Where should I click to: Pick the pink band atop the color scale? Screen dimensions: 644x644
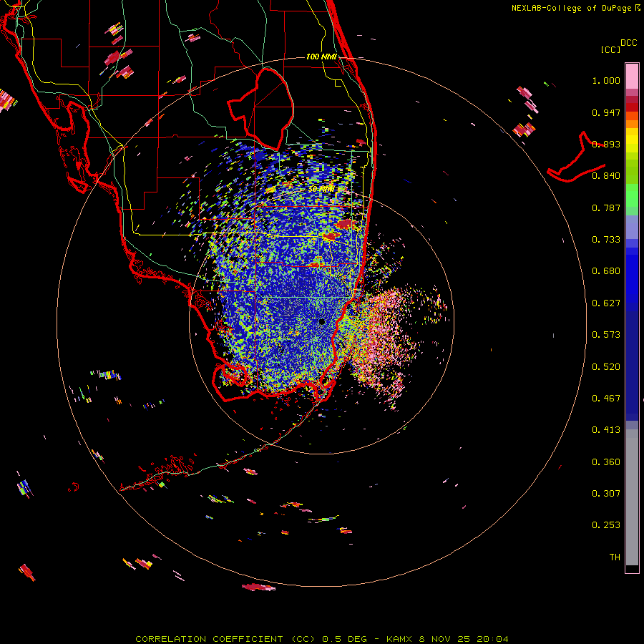[632, 76]
